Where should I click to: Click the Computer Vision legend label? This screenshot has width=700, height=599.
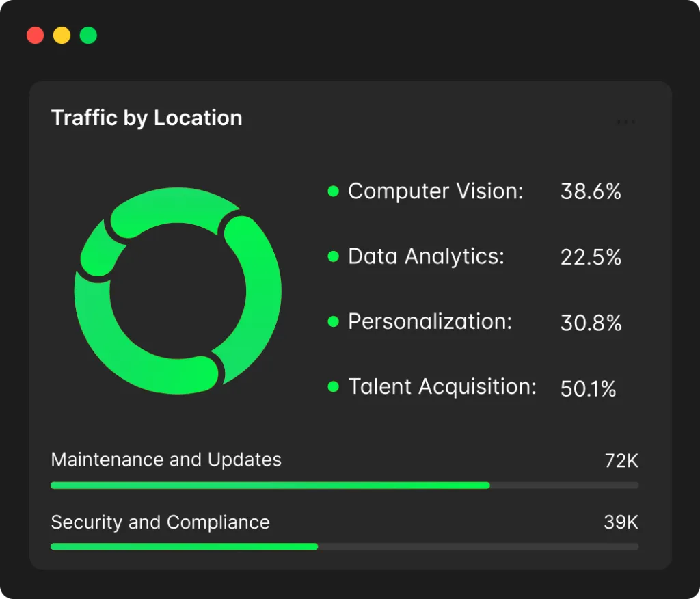pos(435,191)
